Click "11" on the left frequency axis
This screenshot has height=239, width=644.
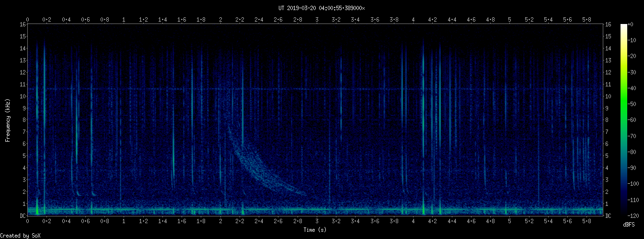point(23,84)
